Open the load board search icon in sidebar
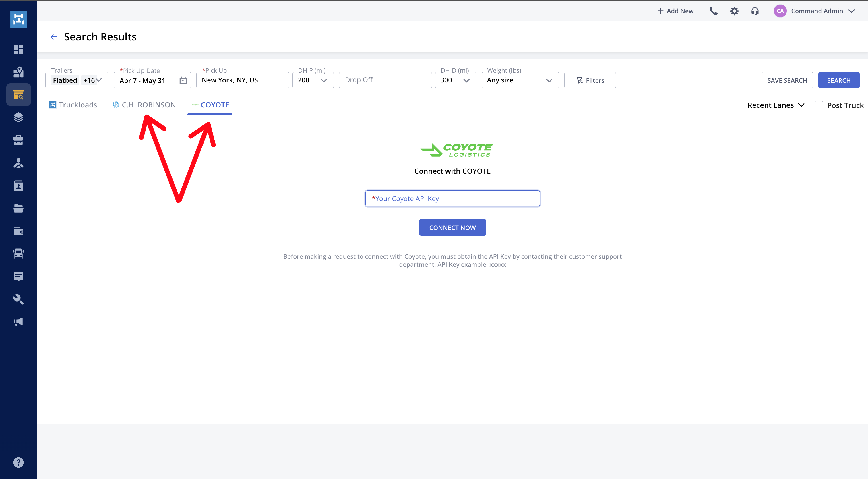This screenshot has width=868, height=479. click(19, 95)
